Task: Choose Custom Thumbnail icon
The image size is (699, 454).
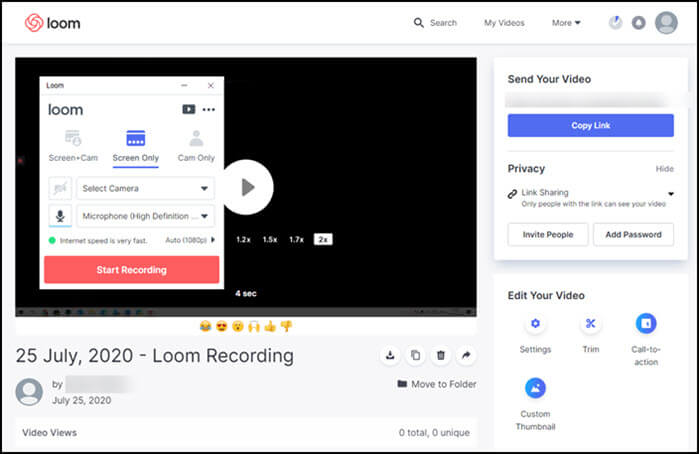Action: (535, 388)
